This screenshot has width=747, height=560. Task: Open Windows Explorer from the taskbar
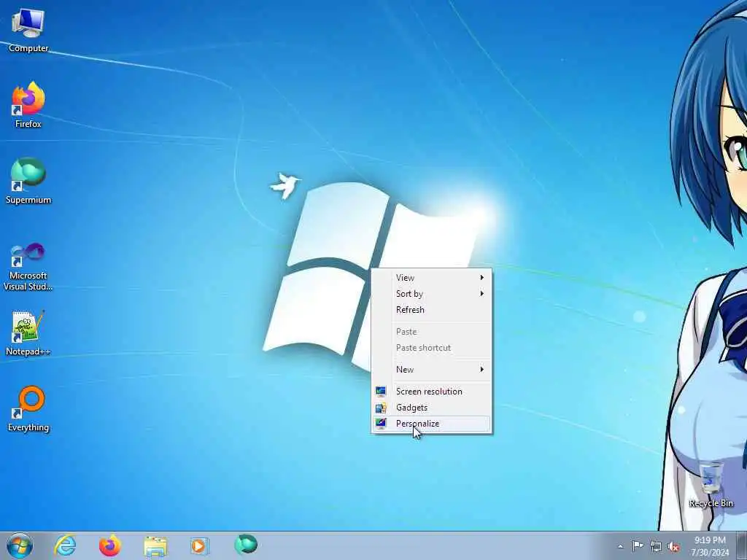155,546
